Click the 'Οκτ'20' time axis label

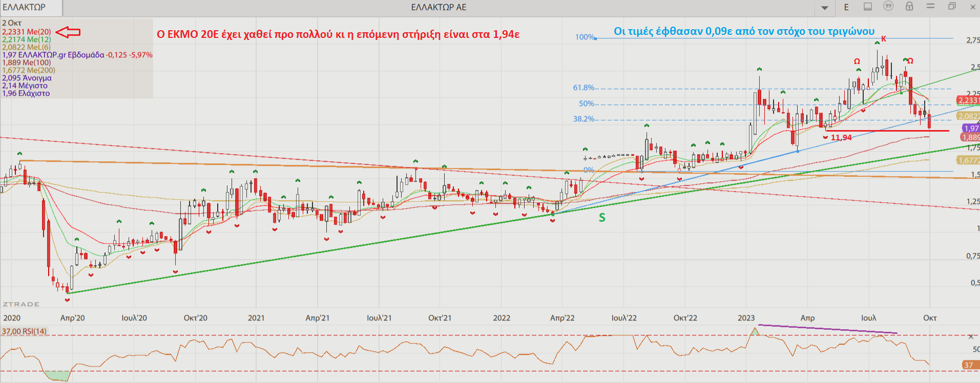pyautogui.click(x=196, y=318)
